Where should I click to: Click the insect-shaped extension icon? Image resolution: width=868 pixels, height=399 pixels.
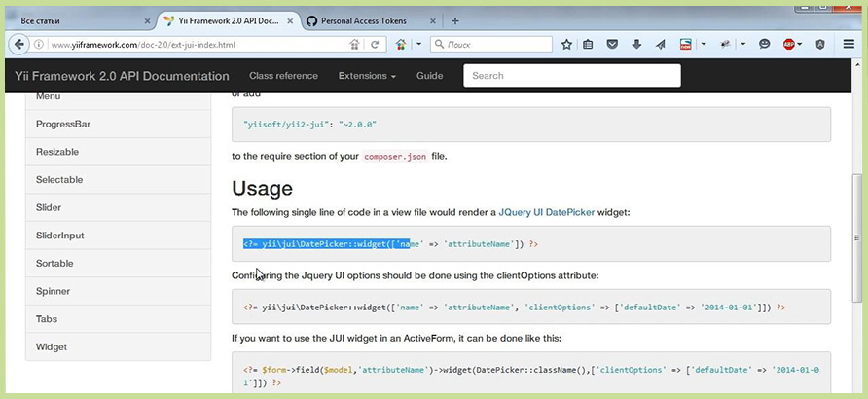(725, 45)
